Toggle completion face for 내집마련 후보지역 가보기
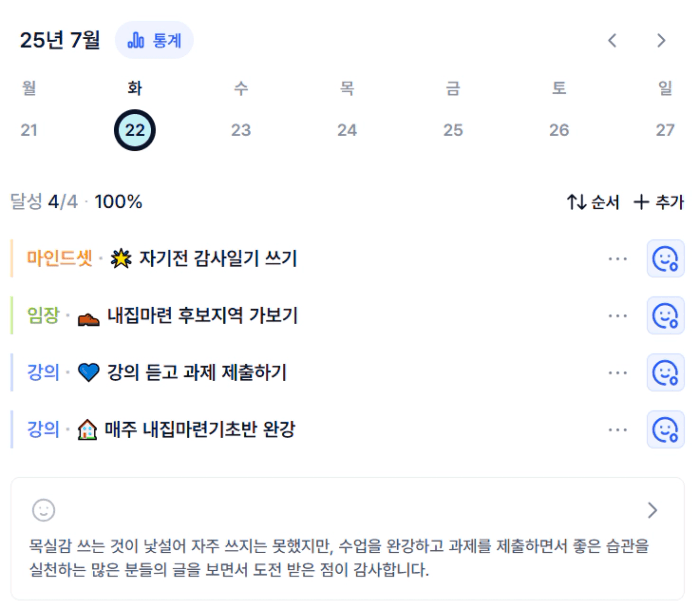699x609 pixels. point(665,316)
